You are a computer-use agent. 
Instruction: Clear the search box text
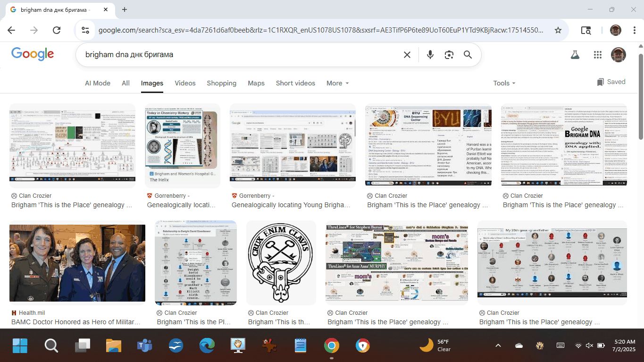click(x=407, y=55)
